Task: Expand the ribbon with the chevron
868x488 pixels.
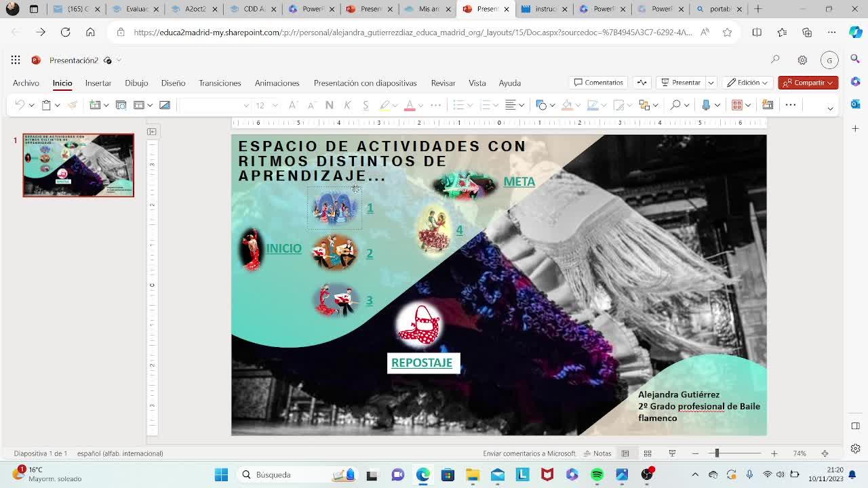Action: pos(830,108)
